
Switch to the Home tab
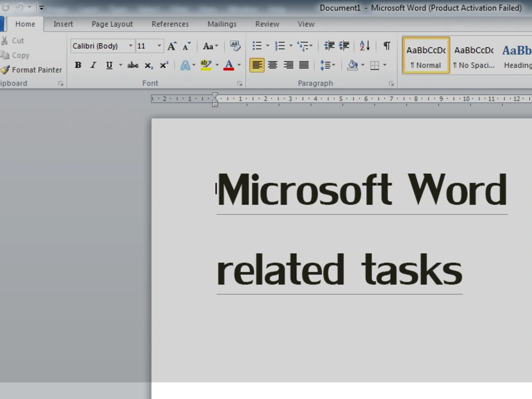[x=25, y=24]
